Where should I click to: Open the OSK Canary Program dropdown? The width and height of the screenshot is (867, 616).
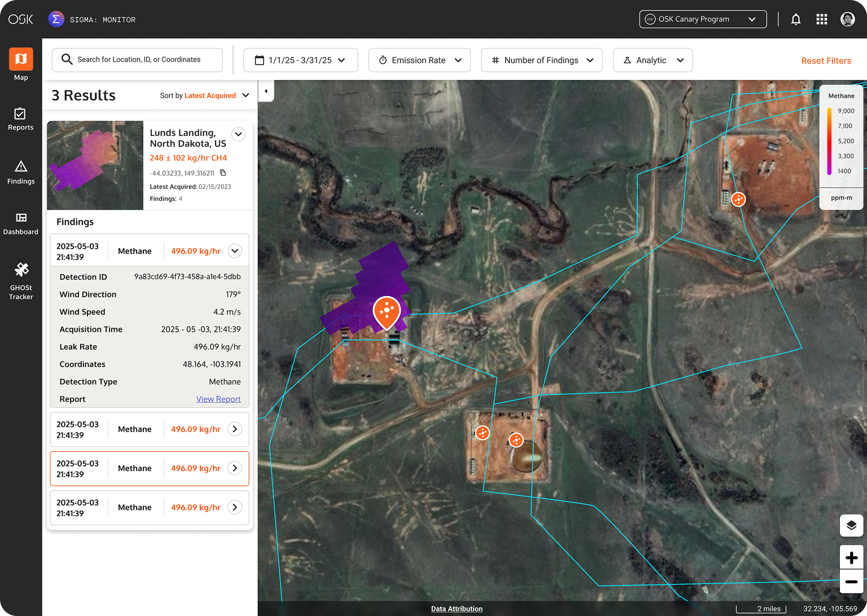click(x=703, y=19)
